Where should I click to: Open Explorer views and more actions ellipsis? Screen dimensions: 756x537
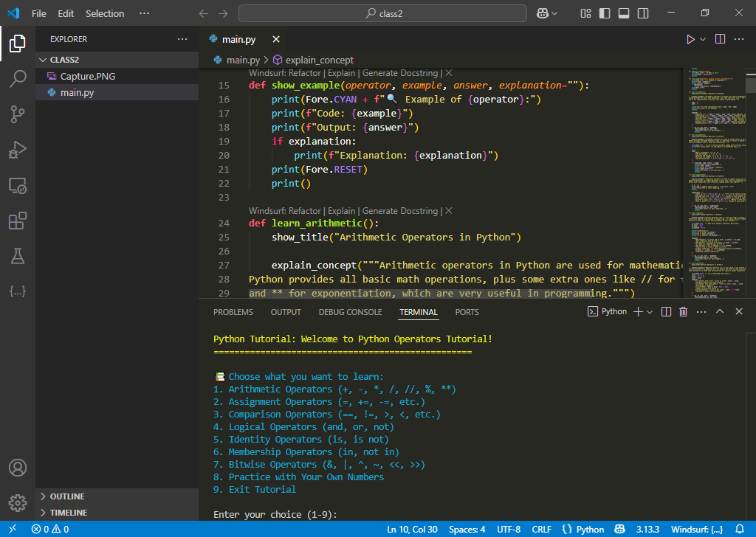(182, 39)
